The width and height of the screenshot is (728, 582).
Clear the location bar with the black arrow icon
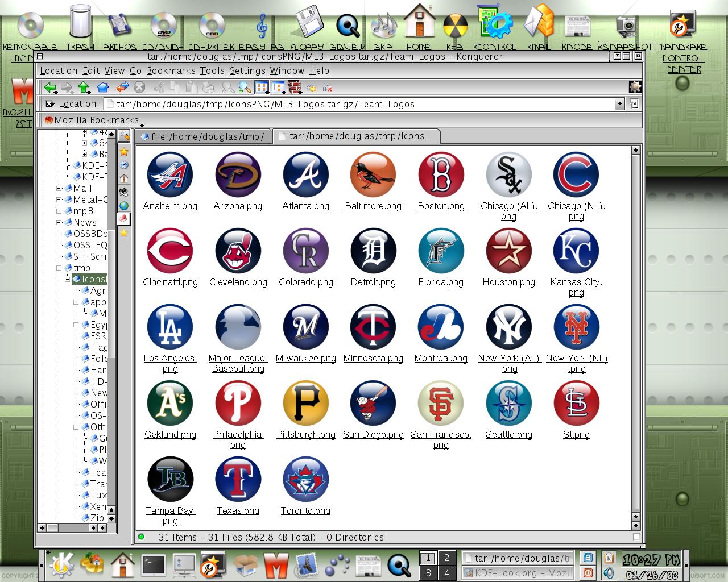pos(49,103)
